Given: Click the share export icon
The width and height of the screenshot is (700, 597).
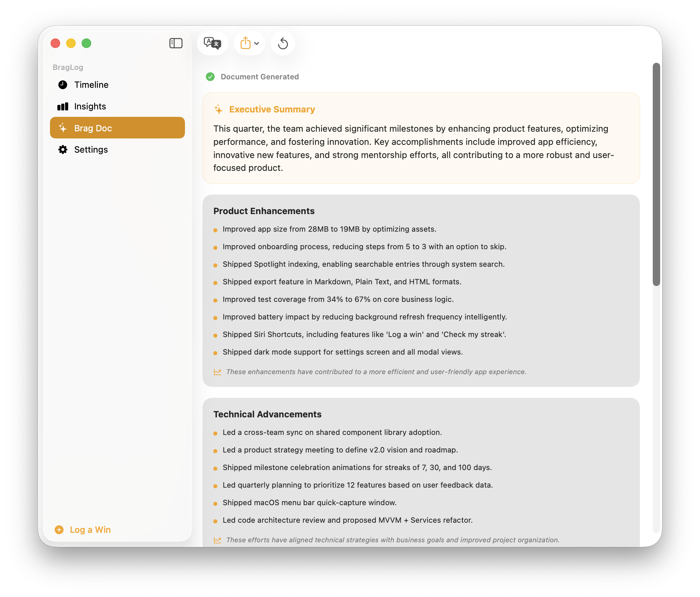Looking at the screenshot, I should pos(246,43).
